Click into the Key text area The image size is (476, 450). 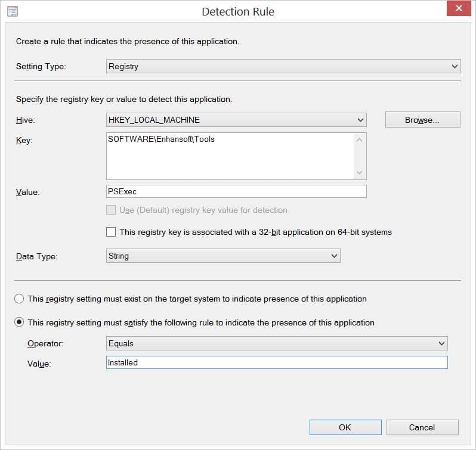[230, 156]
